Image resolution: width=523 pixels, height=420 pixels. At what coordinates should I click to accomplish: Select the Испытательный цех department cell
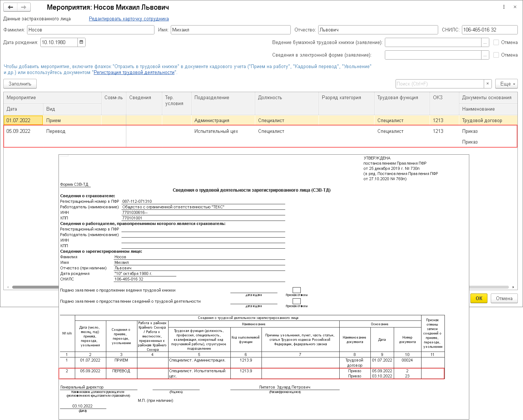[x=223, y=131]
